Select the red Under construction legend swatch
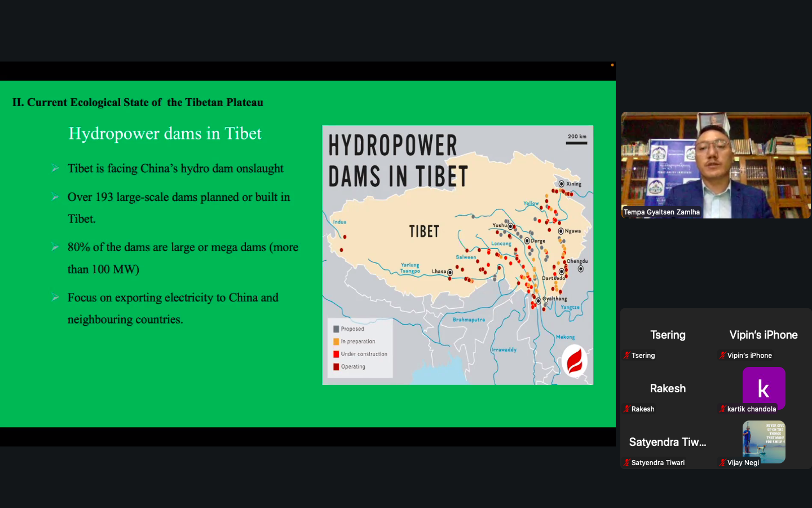 point(336,354)
